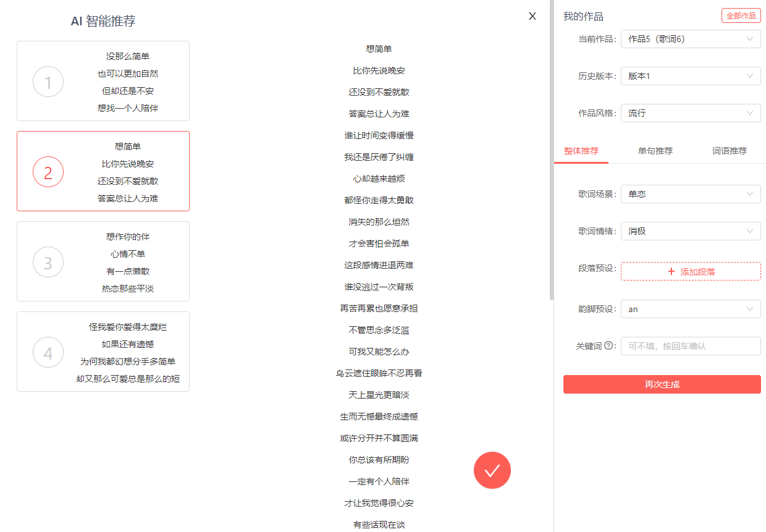Viewport: 766px width, 532px height.
Task: Open the 作品风格 dropdown
Action: point(690,113)
